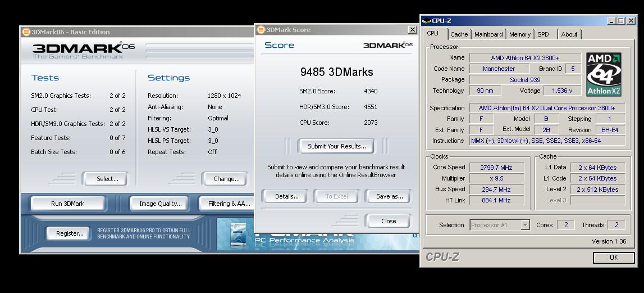Switch to the SPD tab in CPU-Z

(543, 34)
